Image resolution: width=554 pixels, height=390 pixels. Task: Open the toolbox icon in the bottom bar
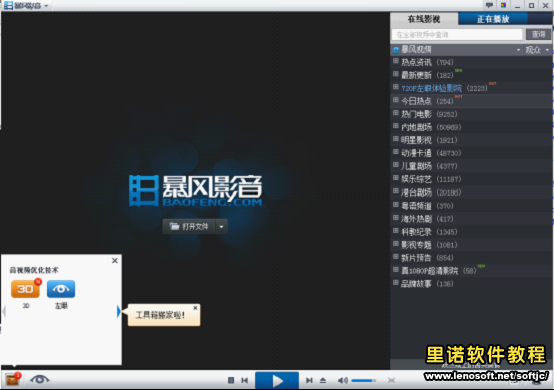coord(12,380)
